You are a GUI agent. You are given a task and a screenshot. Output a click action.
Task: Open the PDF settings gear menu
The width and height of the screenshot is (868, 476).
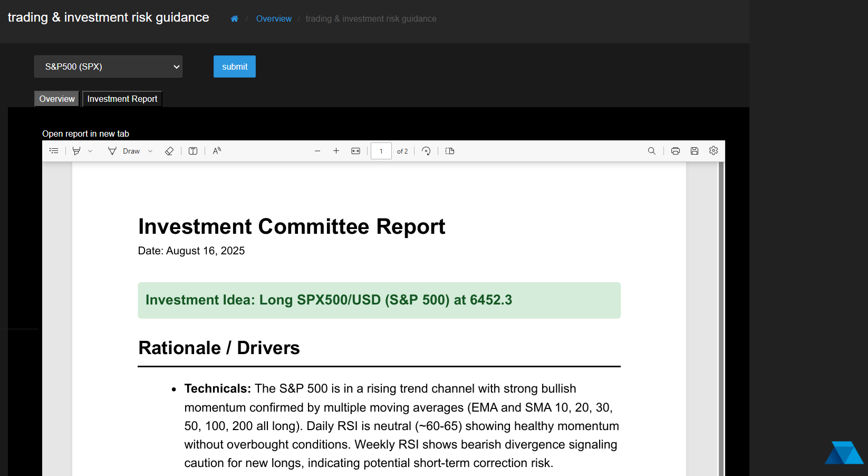[x=713, y=151]
